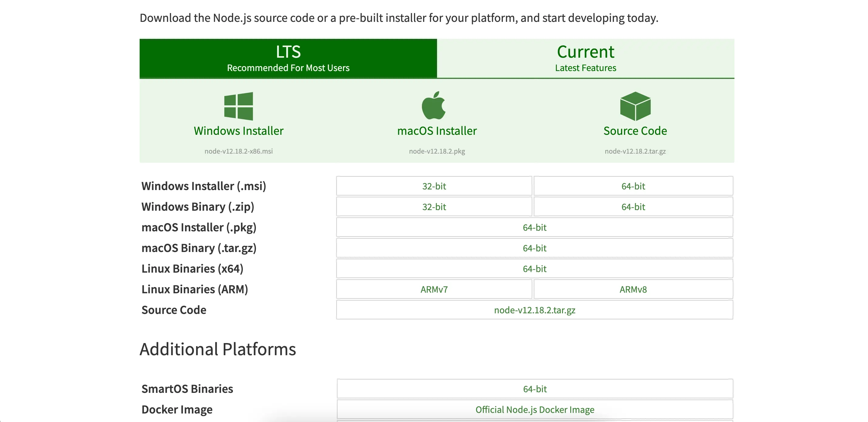This screenshot has width=868, height=422.
Task: Download the 64-bit Linux Binaries (x64)
Action: click(x=534, y=269)
